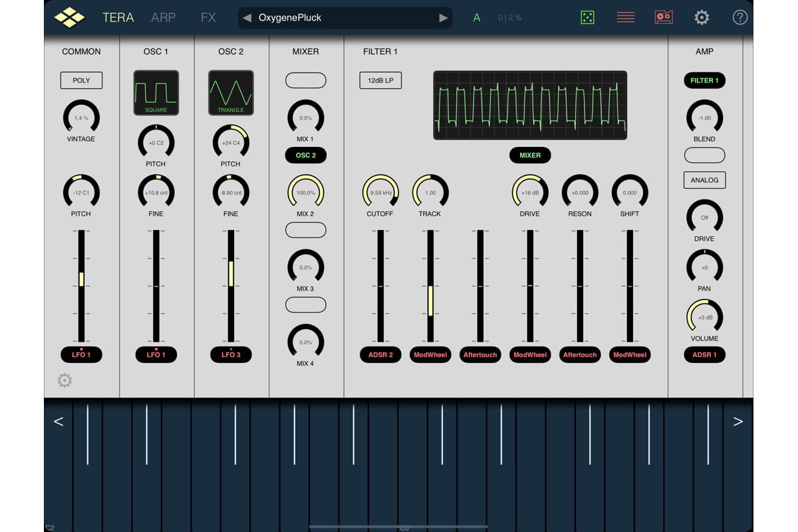Open the COMMON section gear icon
The height and width of the screenshot is (532, 798).
[65, 380]
